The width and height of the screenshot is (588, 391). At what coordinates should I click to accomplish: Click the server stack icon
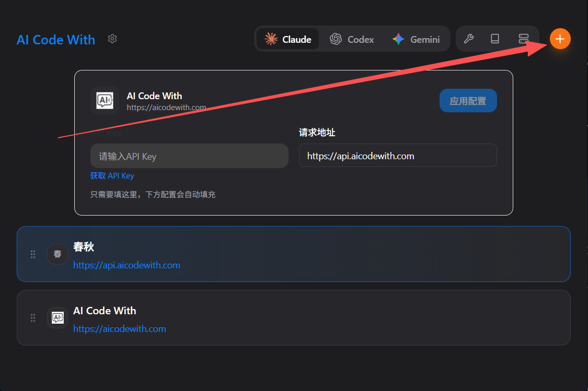click(524, 39)
